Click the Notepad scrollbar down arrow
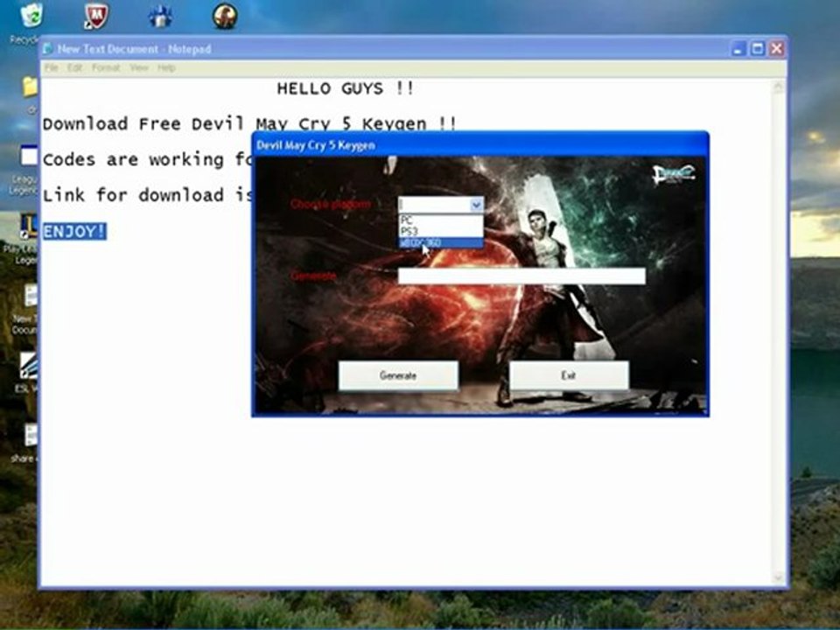This screenshot has width=840, height=630. point(779,577)
